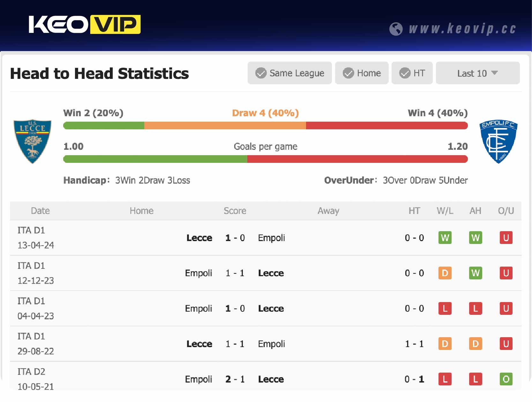The height and width of the screenshot is (402, 532).
Task: Click the US Lecce team crest
Action: pyautogui.click(x=32, y=141)
